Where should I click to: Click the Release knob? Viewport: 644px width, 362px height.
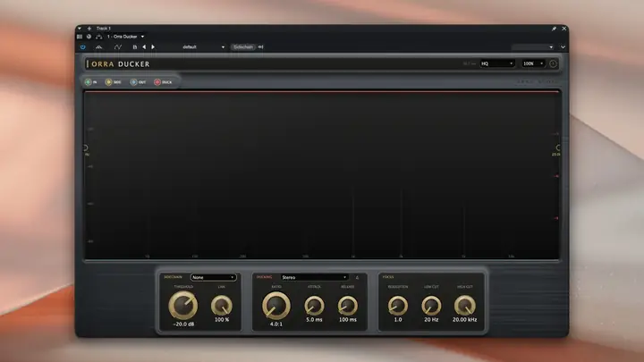coord(347,306)
